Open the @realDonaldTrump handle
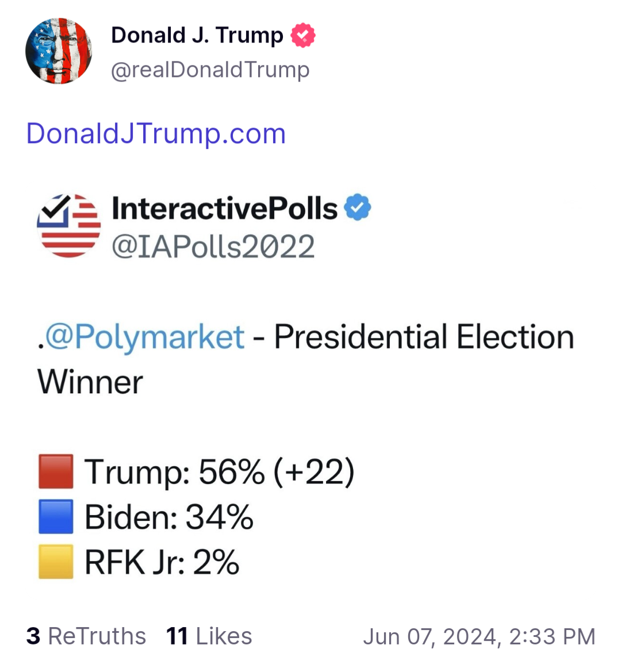 (x=210, y=70)
